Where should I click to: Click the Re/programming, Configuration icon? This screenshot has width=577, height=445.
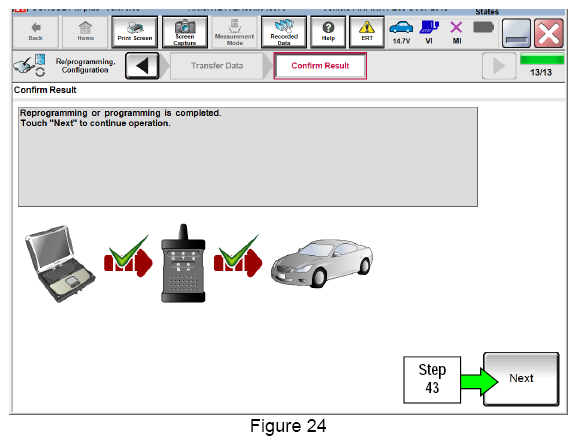[29, 66]
